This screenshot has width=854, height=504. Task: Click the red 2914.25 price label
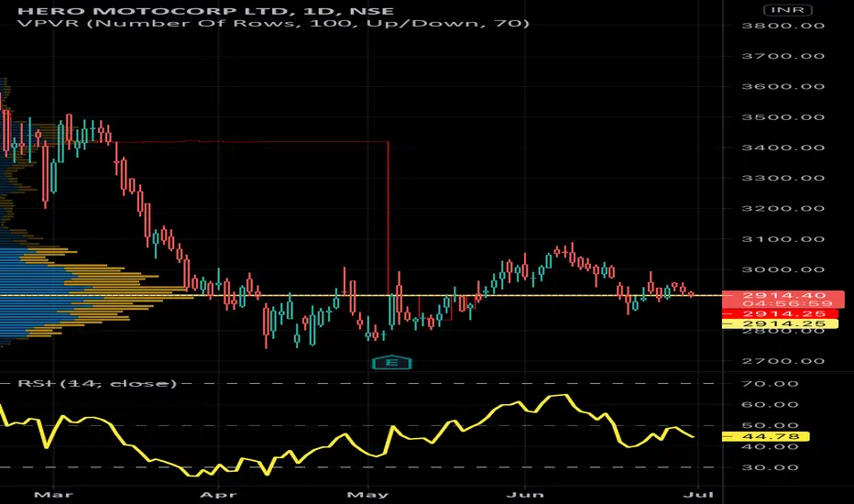click(780, 313)
